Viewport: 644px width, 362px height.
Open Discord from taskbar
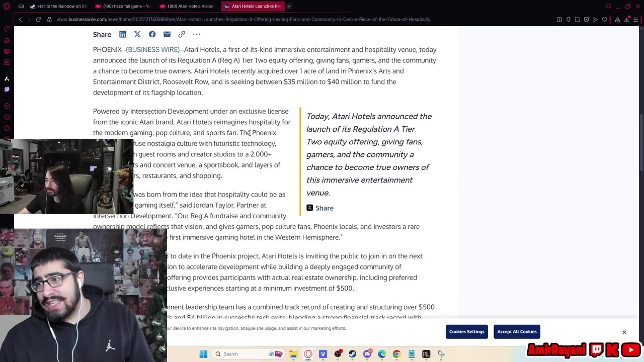[367, 354]
